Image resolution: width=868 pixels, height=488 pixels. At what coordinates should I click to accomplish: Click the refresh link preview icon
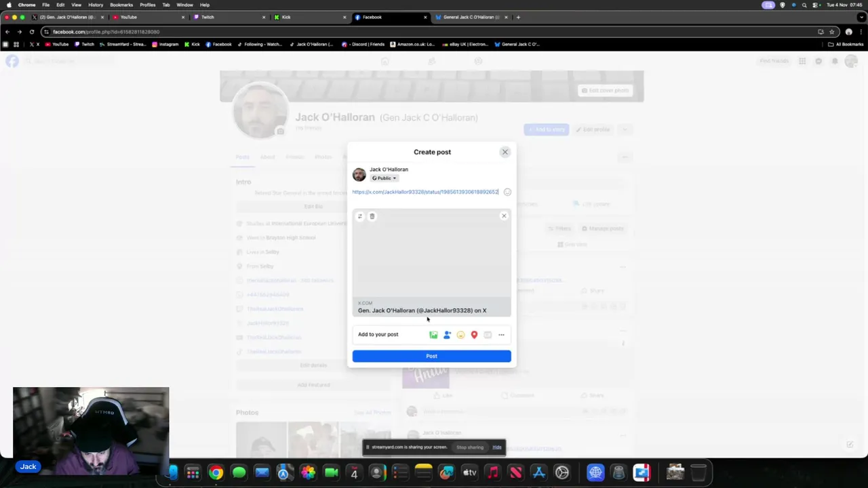coord(360,216)
